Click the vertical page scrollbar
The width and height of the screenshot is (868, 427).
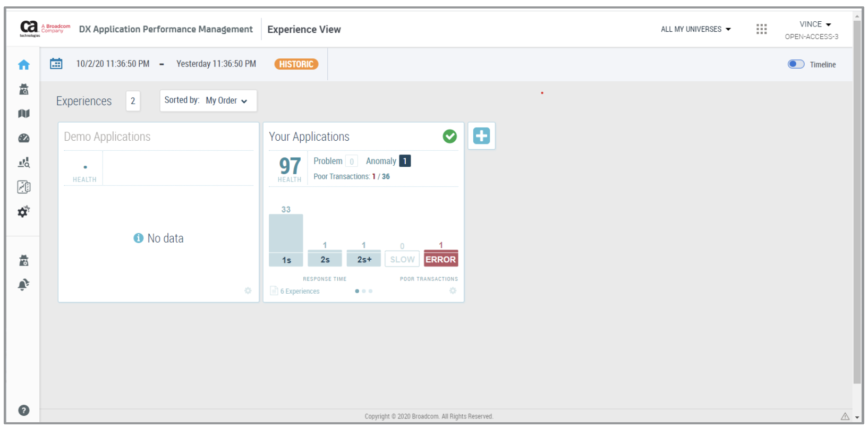click(857, 202)
